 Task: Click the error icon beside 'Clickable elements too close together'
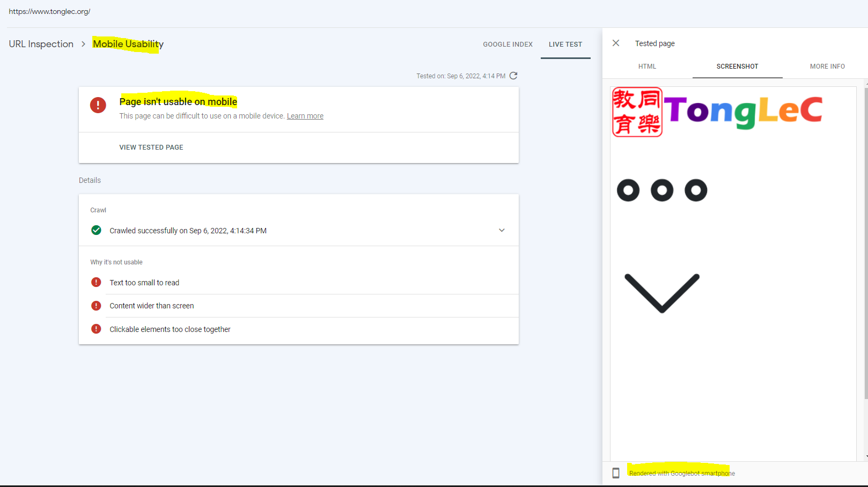tap(96, 329)
